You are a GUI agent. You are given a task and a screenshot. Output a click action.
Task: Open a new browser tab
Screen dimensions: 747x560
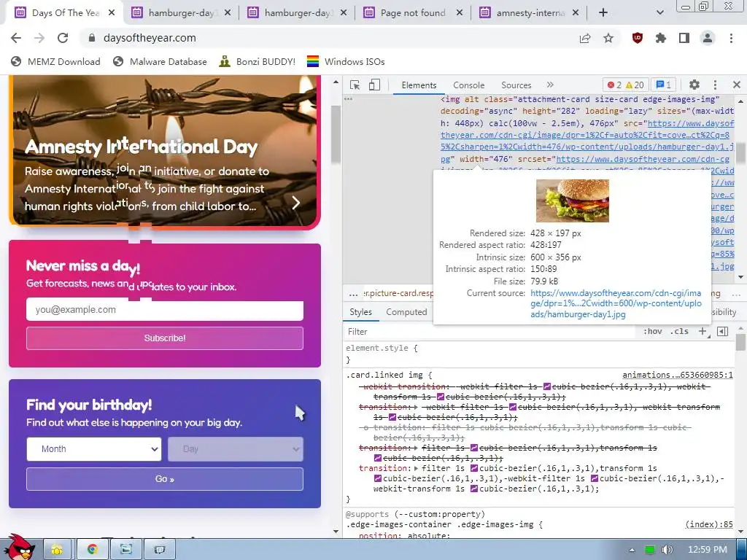(603, 13)
